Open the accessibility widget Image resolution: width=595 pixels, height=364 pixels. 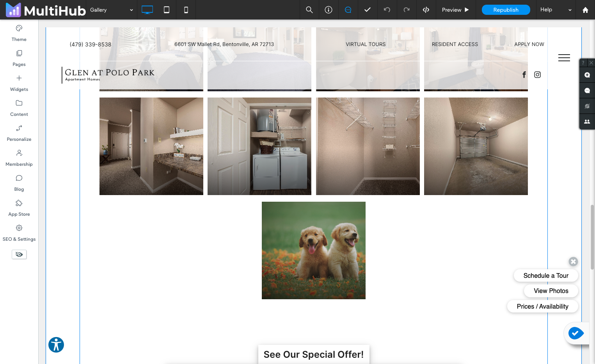(x=56, y=345)
